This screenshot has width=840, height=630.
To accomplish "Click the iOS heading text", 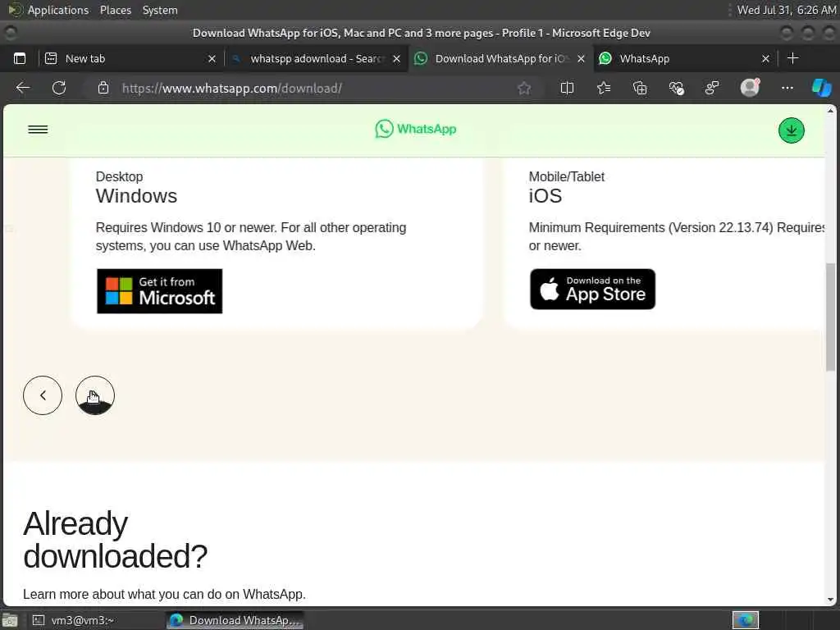I will [546, 196].
